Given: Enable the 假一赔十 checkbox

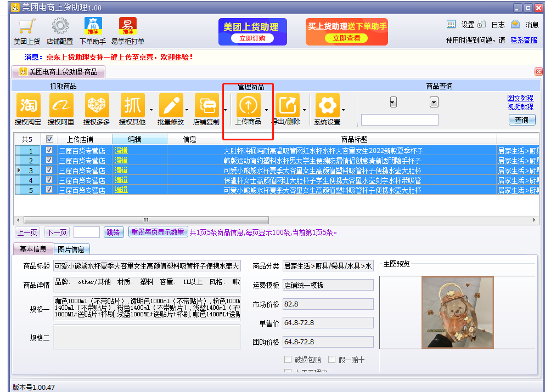Looking at the screenshot, I should [332, 359].
